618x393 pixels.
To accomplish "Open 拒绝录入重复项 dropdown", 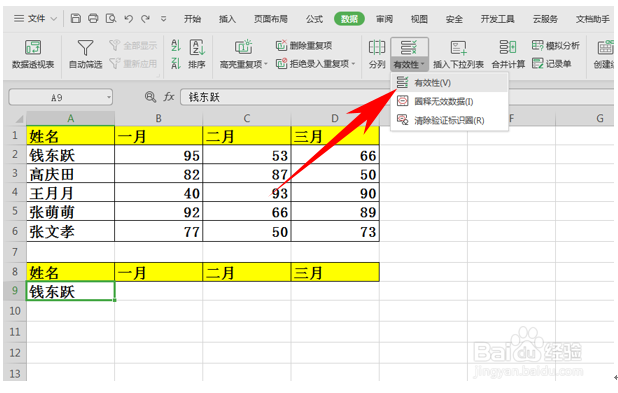I will 315,63.
